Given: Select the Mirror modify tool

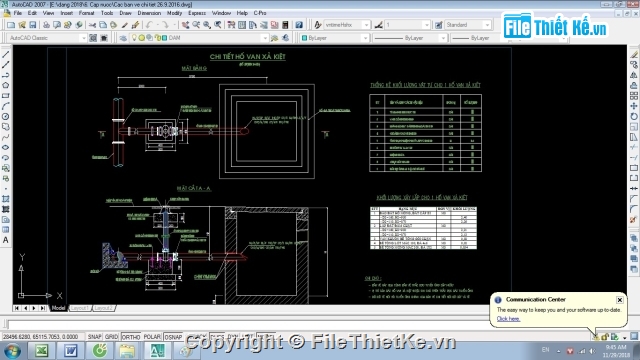Looking at the screenshot, I should (634, 75).
